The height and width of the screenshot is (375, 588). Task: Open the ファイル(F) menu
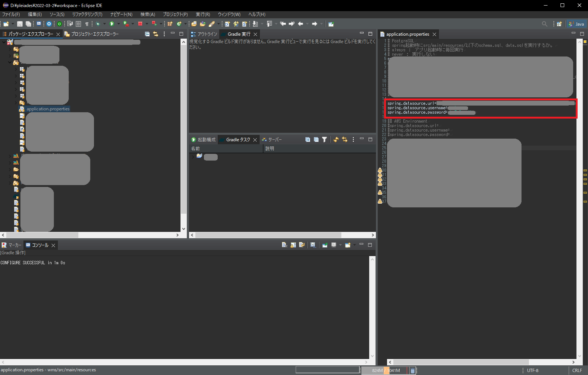pyautogui.click(x=11, y=14)
